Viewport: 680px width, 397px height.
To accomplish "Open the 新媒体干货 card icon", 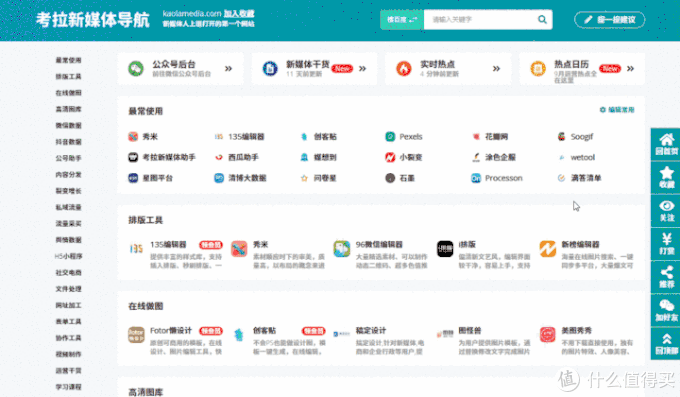I will (270, 69).
